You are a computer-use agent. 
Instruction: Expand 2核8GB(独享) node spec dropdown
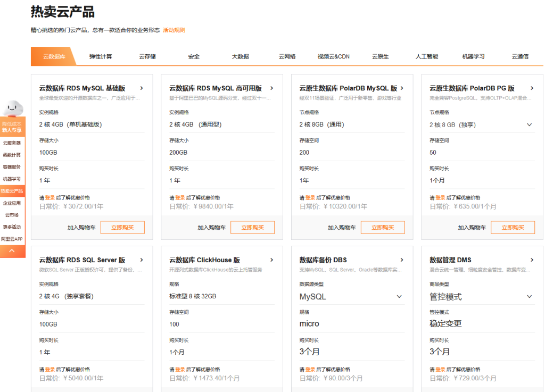pyautogui.click(x=530, y=124)
